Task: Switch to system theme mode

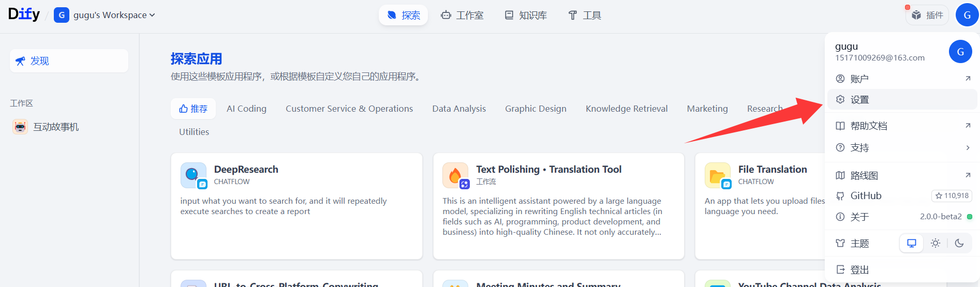Action: click(x=911, y=243)
